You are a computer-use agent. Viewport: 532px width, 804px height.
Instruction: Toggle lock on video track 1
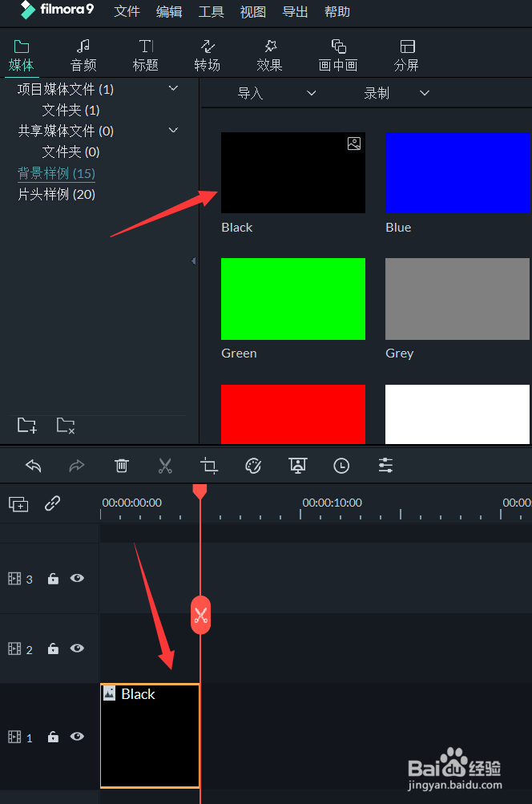point(53,737)
